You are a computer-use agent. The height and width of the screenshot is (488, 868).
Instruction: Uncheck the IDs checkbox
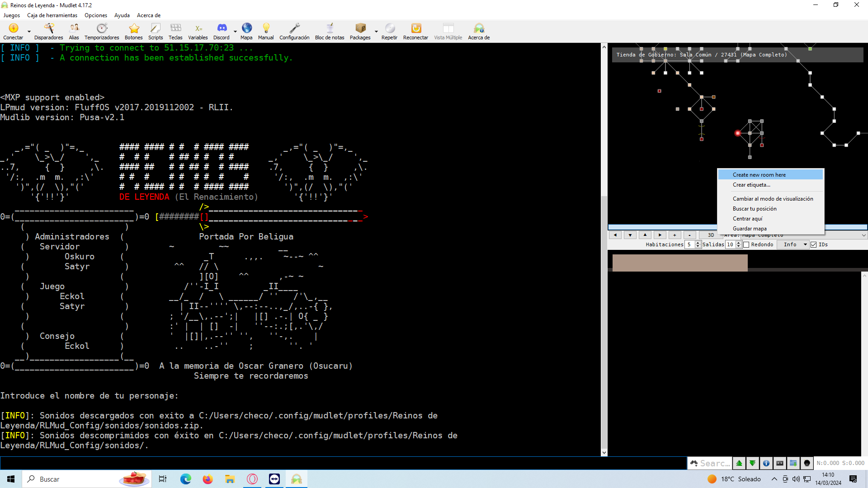pyautogui.click(x=814, y=244)
